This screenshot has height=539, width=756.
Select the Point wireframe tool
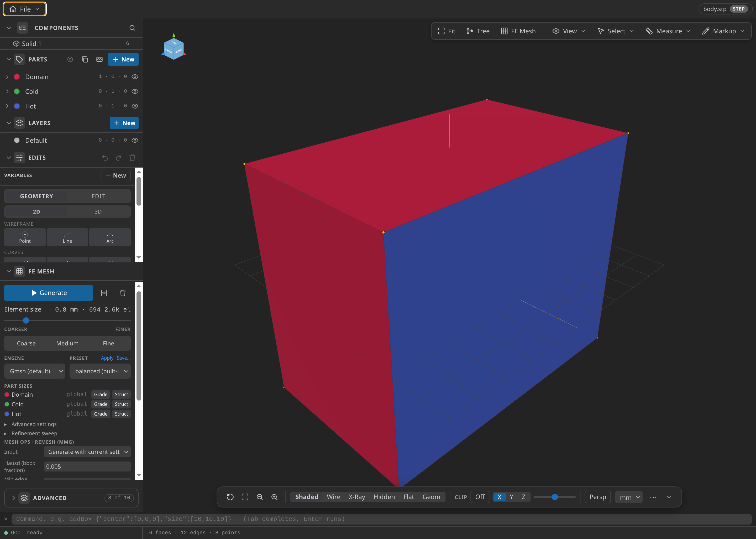pos(25,237)
